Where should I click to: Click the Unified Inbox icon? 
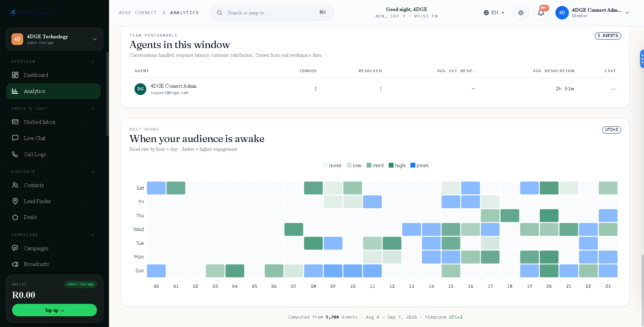tap(15, 122)
